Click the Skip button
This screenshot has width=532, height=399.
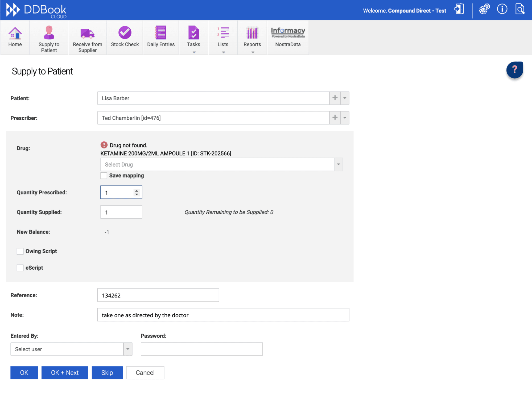[107, 372]
